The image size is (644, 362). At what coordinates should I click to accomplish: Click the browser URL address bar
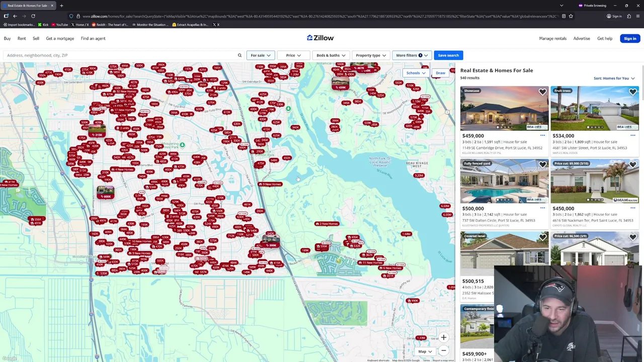319,16
